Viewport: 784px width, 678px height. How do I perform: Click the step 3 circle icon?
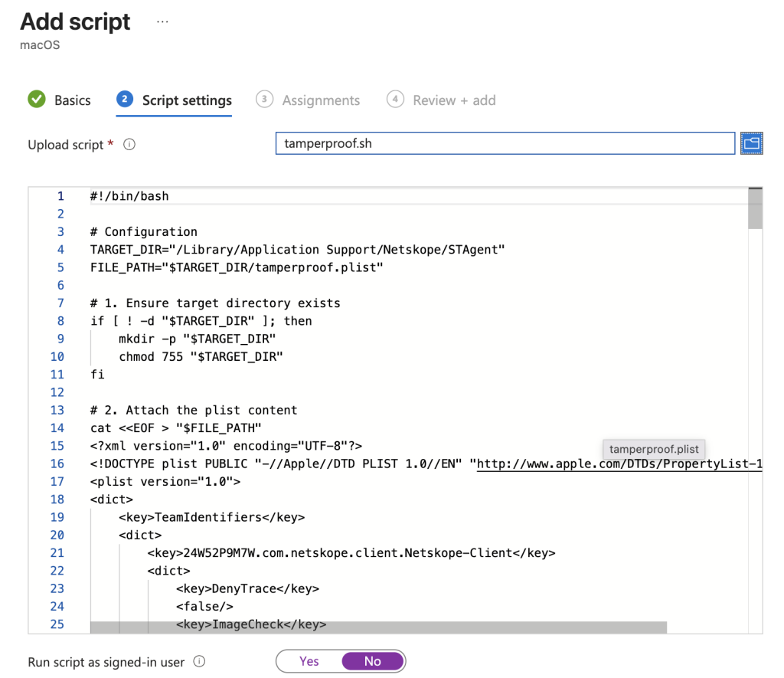point(264,99)
